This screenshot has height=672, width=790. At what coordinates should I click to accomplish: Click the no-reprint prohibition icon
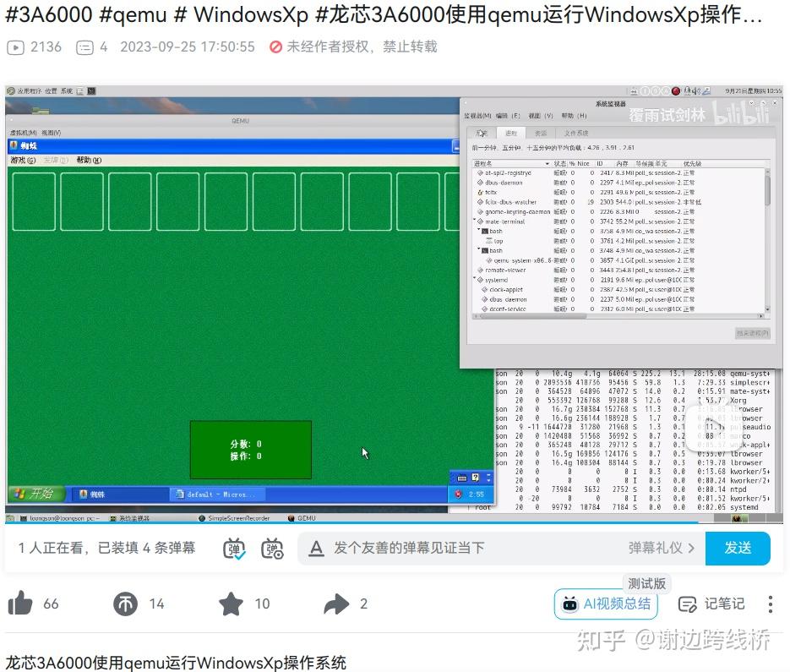pyautogui.click(x=275, y=46)
